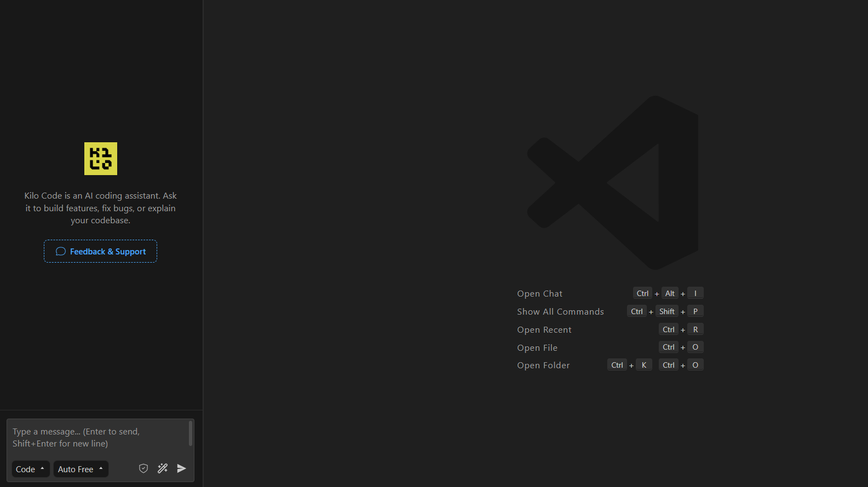The image size is (868, 487).
Task: Click the "Open Chat" shortcut label
Action: pyautogui.click(x=540, y=294)
